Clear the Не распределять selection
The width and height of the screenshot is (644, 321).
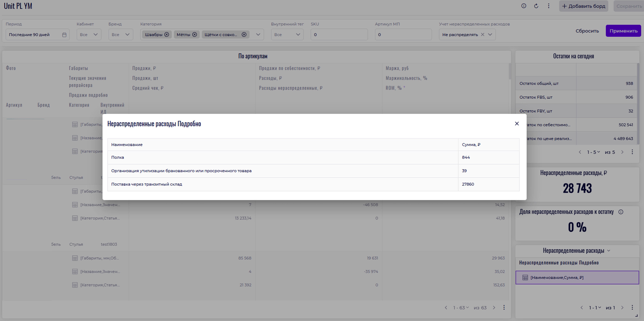point(483,35)
